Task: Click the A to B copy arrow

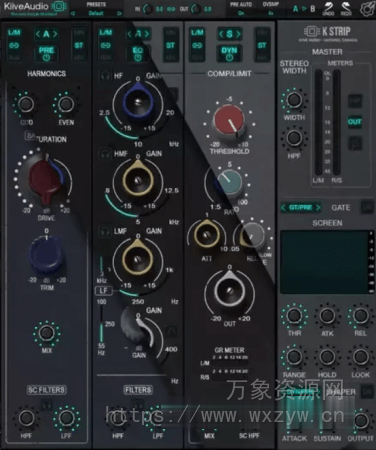Action: click(x=304, y=9)
